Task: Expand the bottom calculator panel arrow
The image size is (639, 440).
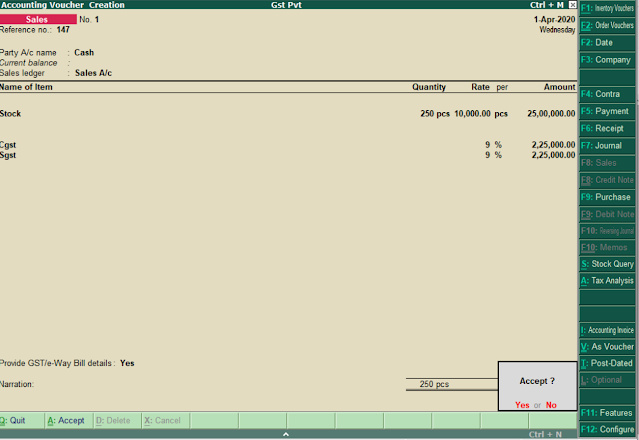Action: click(x=286, y=434)
